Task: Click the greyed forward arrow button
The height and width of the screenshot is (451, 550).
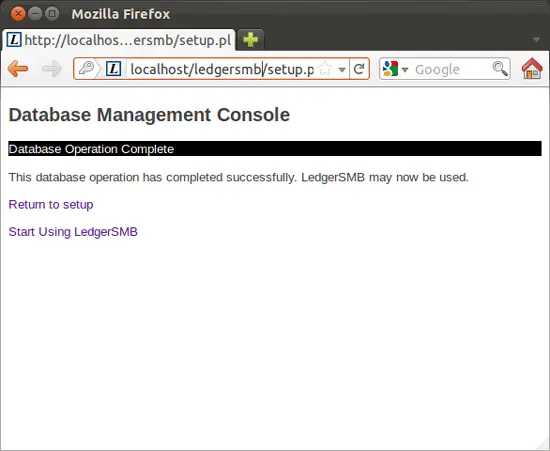Action: click(52, 68)
